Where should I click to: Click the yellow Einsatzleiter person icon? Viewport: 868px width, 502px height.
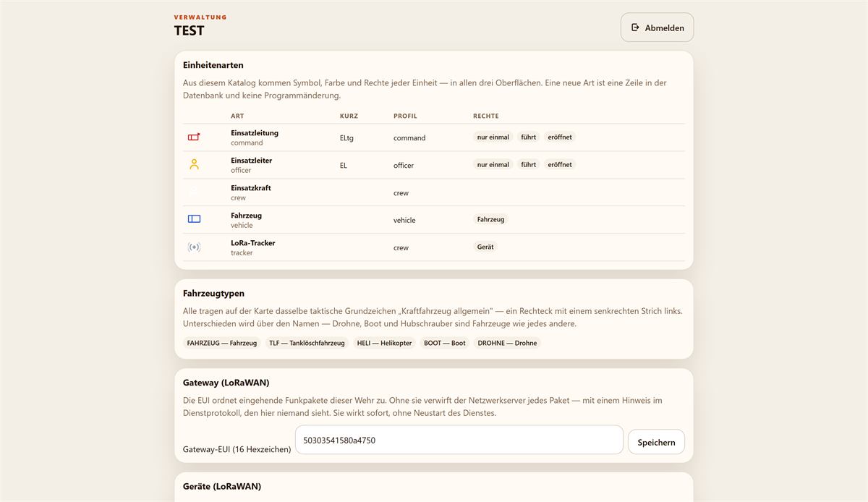click(194, 164)
